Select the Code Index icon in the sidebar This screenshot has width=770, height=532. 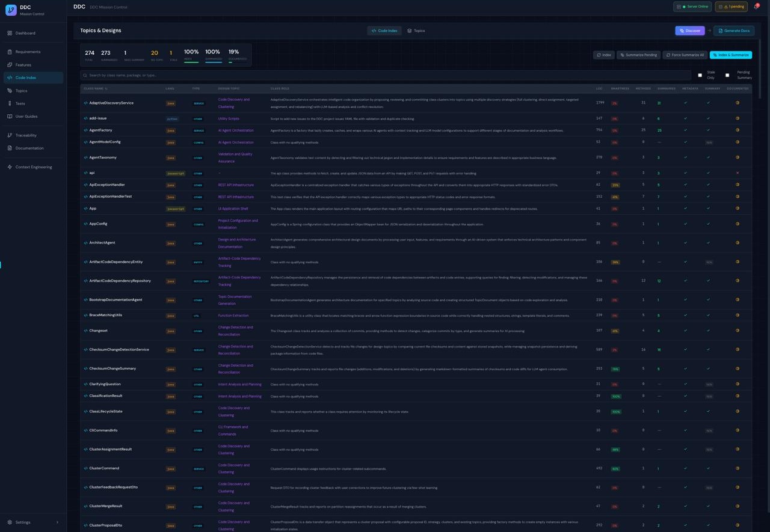pos(10,78)
